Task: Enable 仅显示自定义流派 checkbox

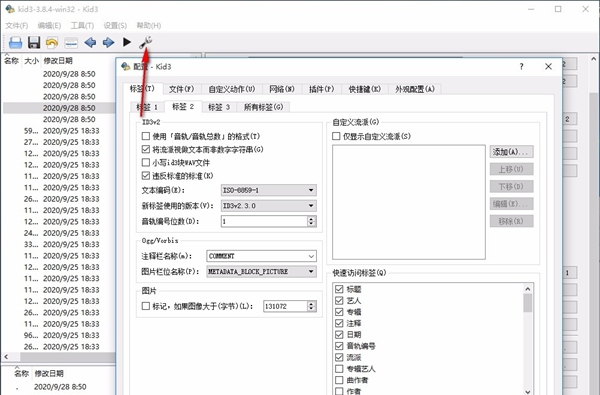Action: [336, 136]
